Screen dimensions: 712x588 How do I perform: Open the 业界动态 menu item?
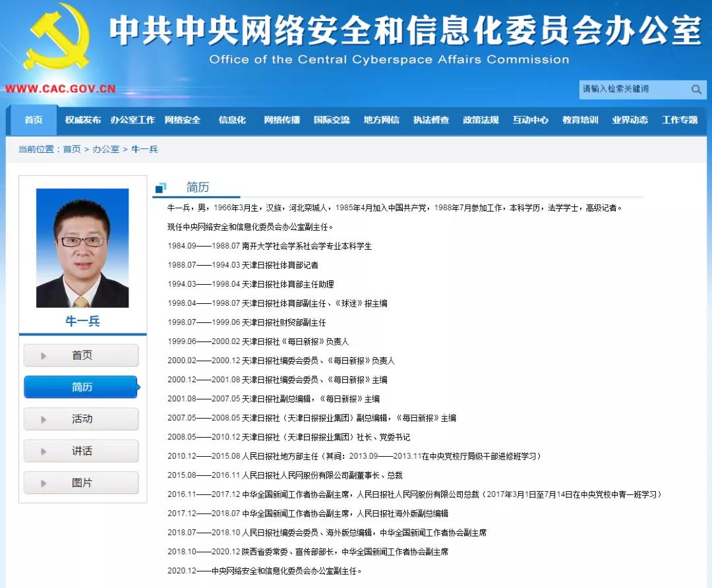coord(630,120)
